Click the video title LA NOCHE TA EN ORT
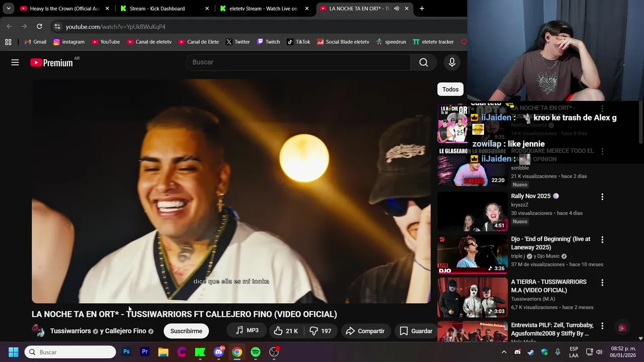This screenshot has width=644, height=362. pyautogui.click(x=184, y=314)
